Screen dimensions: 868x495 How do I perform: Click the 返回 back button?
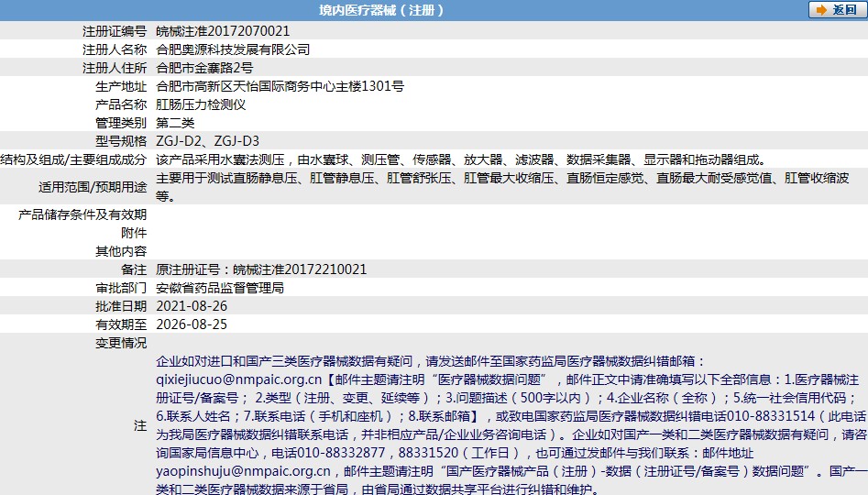tap(836, 10)
